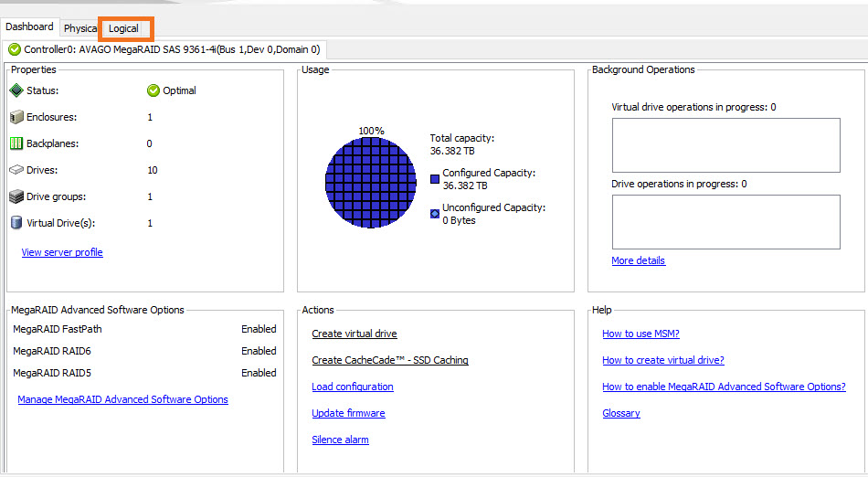The height and width of the screenshot is (477, 868).
Task: Click the green Optimal status icon
Action: pos(153,90)
